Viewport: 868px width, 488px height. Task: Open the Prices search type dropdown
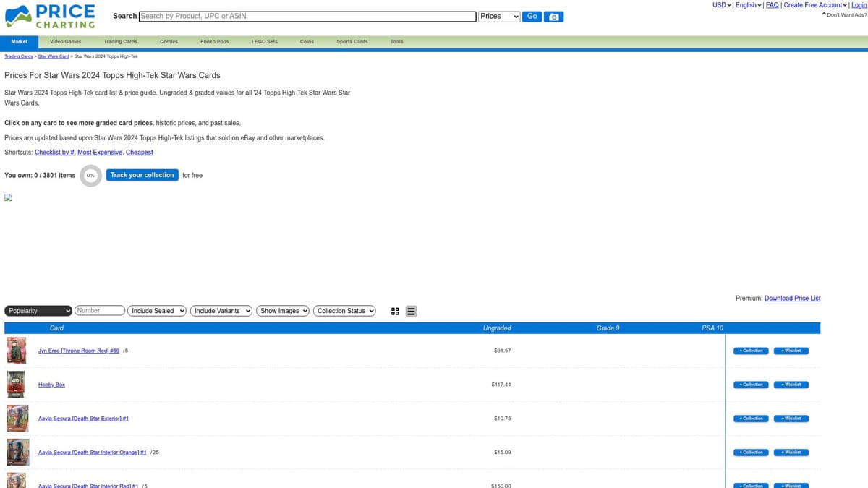tap(500, 16)
